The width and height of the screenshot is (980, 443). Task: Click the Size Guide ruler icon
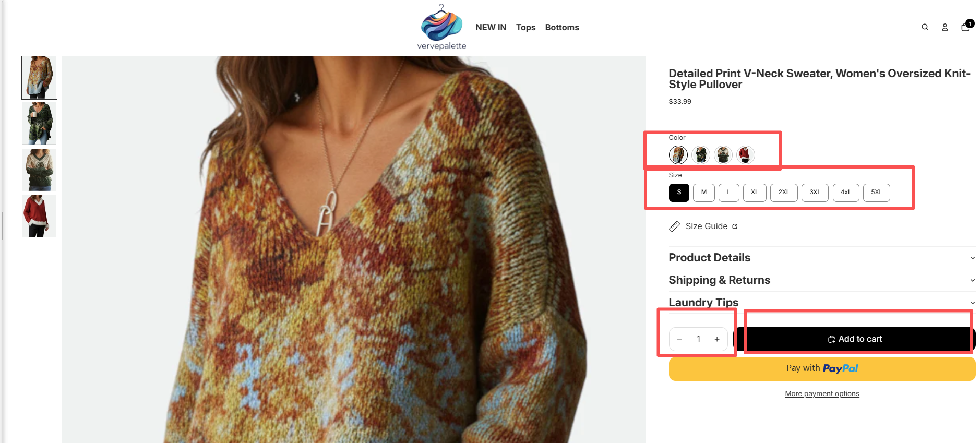click(x=675, y=226)
